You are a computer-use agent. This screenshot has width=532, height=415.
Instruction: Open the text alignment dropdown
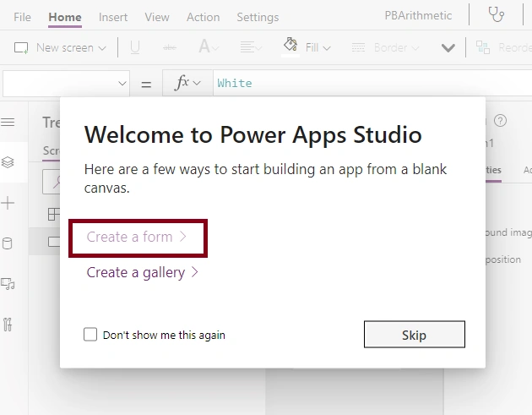click(251, 47)
